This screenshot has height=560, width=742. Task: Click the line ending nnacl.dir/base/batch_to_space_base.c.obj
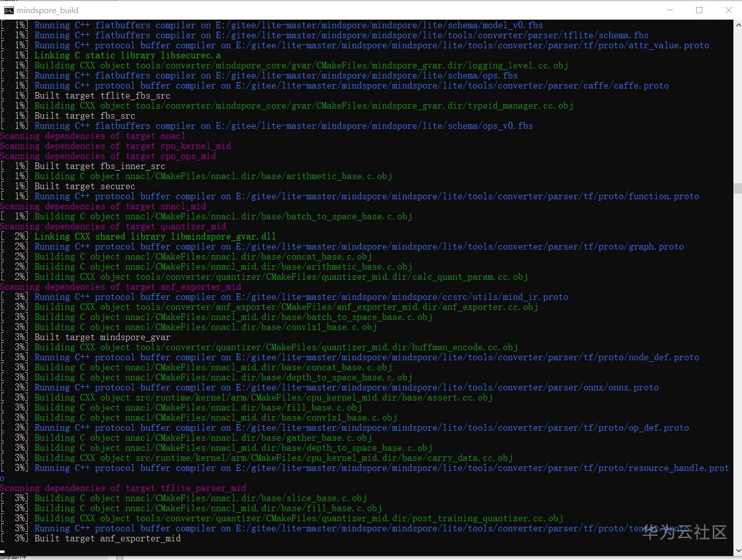(206, 216)
